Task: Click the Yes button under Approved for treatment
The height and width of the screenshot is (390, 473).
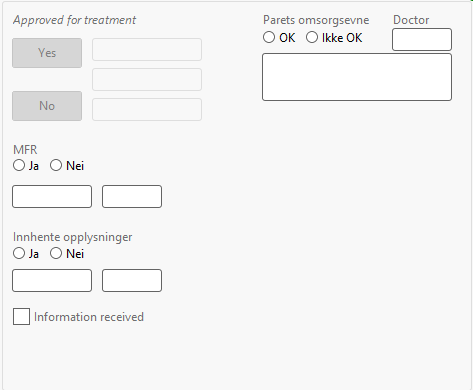Action: tap(47, 53)
